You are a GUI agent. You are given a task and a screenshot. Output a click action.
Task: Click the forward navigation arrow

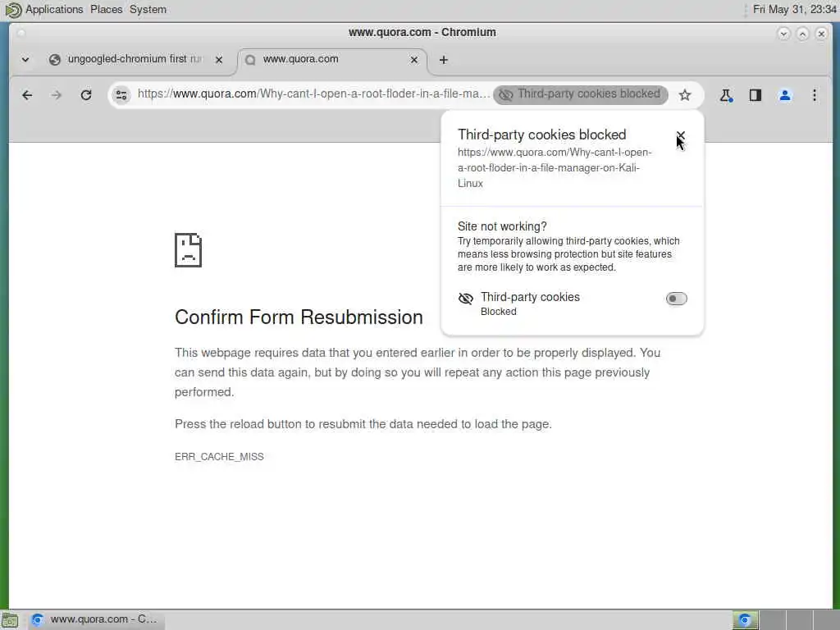(x=57, y=95)
